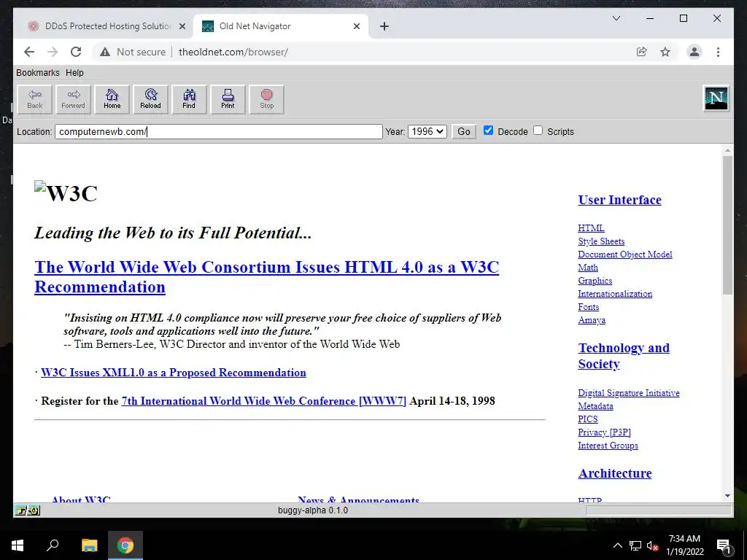Open the Bookmarks menu
Image resolution: width=747 pixels, height=560 pixels.
tap(38, 73)
